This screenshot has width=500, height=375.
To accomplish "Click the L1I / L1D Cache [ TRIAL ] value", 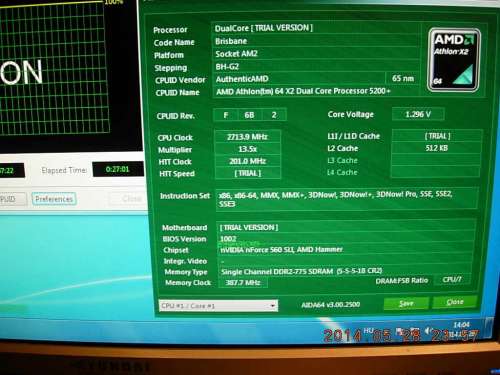I will (x=437, y=136).
